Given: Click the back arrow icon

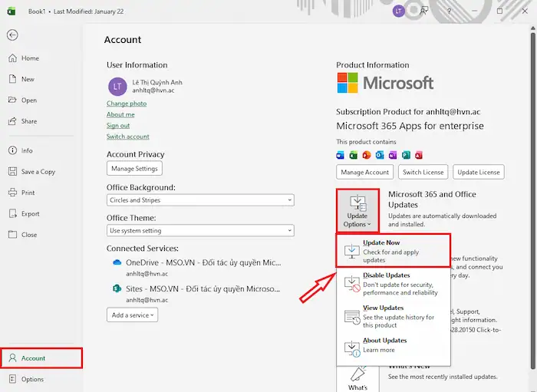Looking at the screenshot, I should tap(12, 35).
